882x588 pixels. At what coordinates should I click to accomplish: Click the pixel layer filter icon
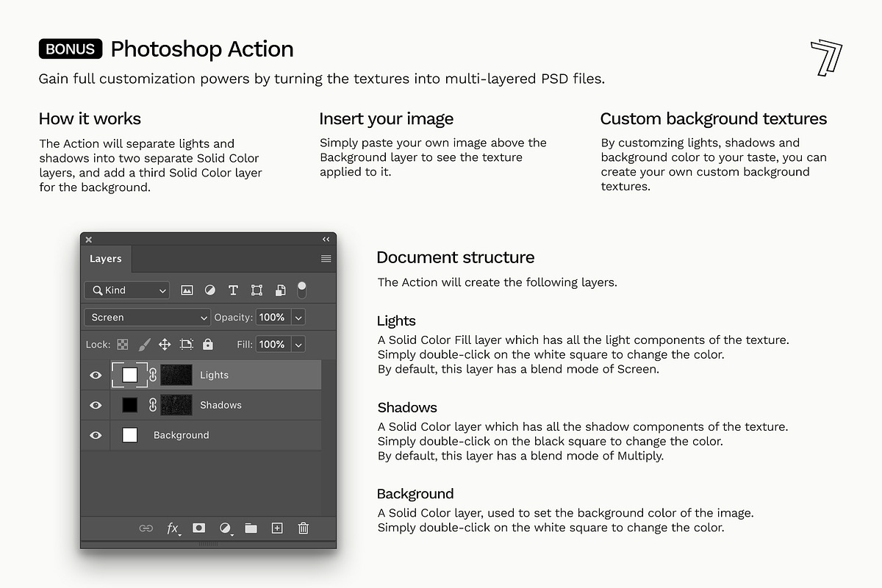pos(187,290)
